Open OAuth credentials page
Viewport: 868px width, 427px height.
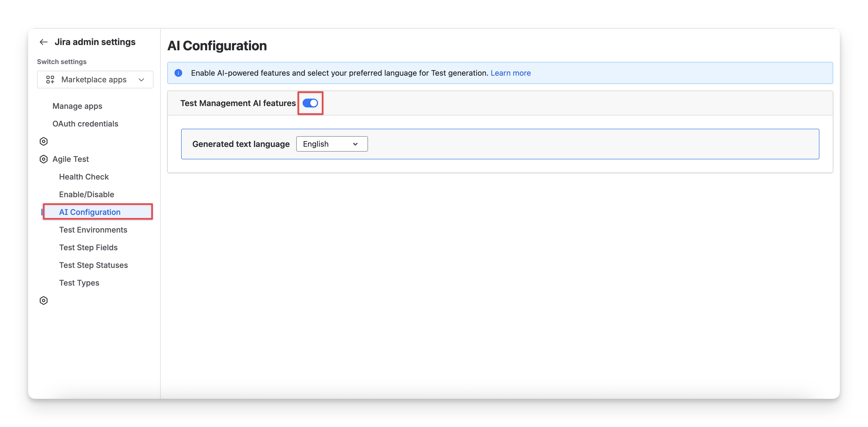85,124
